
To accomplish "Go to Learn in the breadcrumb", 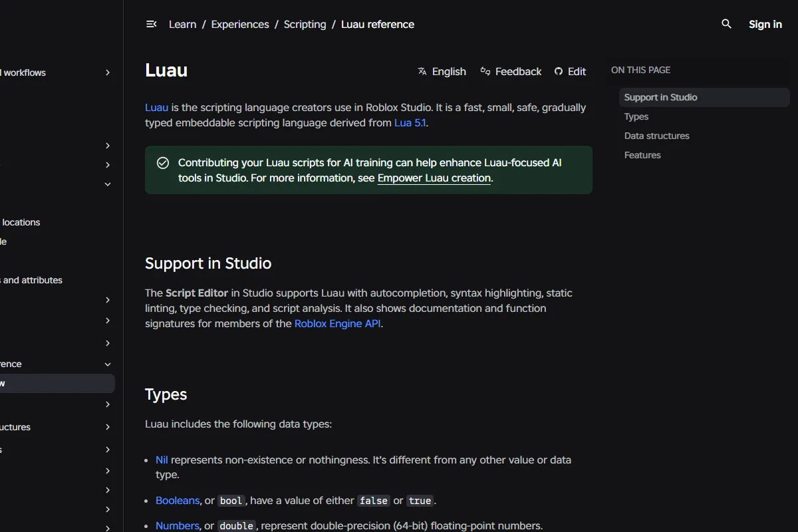I will pos(182,24).
